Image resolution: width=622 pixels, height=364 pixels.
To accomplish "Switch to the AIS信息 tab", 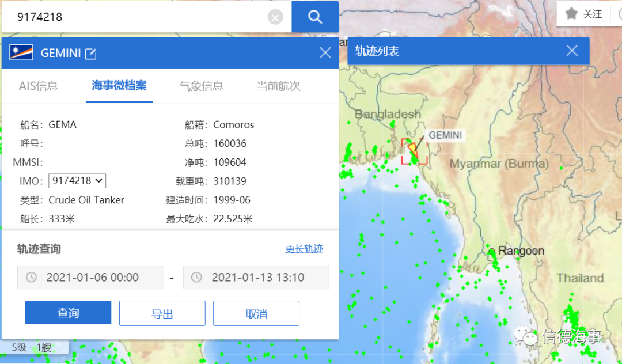I will coord(39,86).
